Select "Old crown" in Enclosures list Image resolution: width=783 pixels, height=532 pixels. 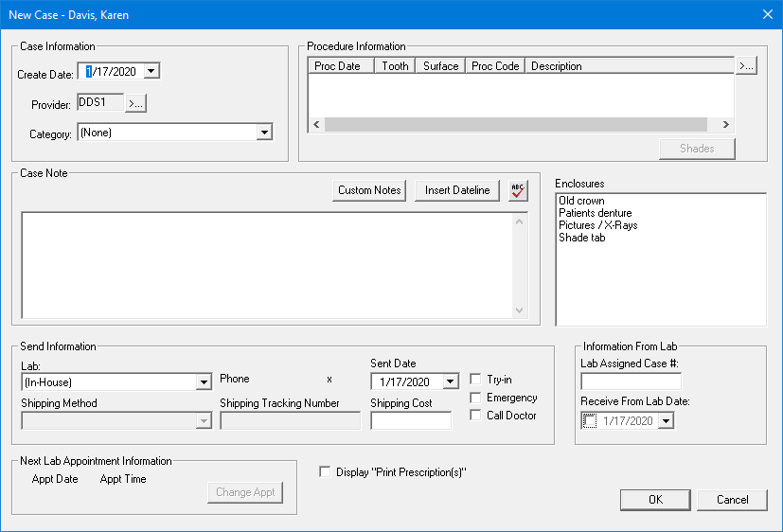581,202
